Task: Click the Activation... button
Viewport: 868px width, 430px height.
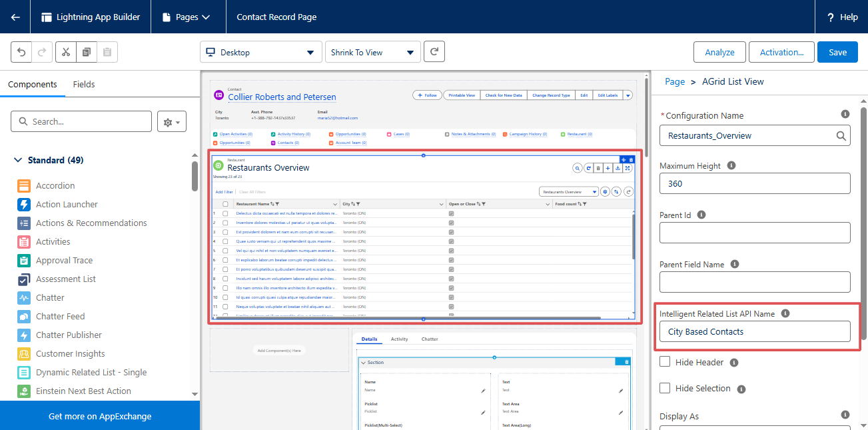Action: click(781, 52)
